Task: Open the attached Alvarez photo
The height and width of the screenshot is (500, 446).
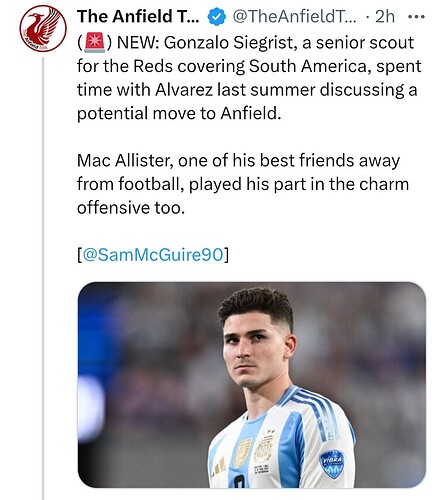Action: (x=252, y=385)
